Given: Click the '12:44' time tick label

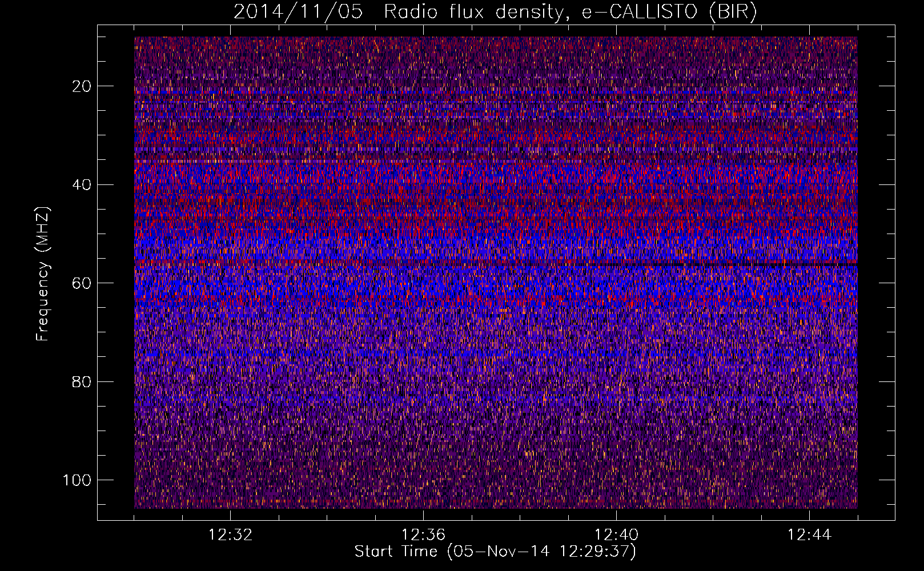Looking at the screenshot, I should tap(809, 535).
